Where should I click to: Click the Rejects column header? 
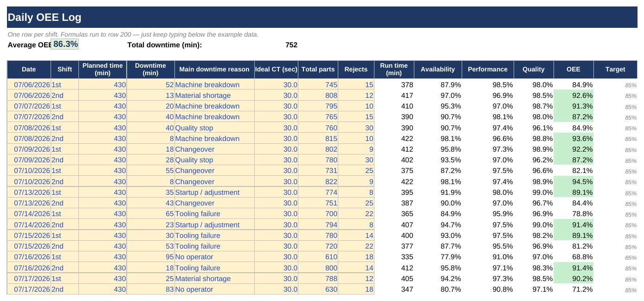[x=356, y=70]
